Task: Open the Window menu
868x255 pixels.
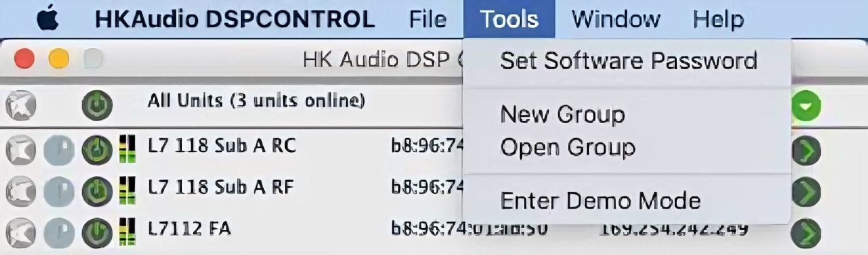Action: (616, 19)
